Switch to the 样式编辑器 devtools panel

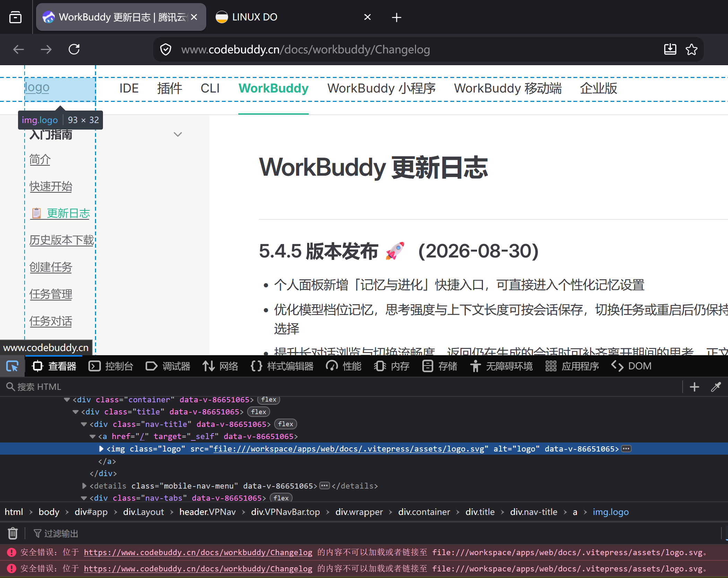[x=282, y=366]
